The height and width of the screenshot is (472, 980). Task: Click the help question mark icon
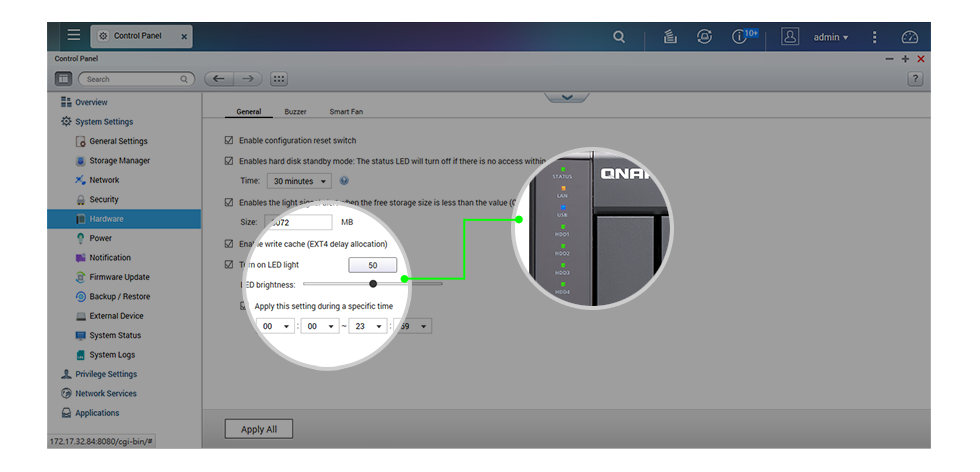[x=915, y=79]
